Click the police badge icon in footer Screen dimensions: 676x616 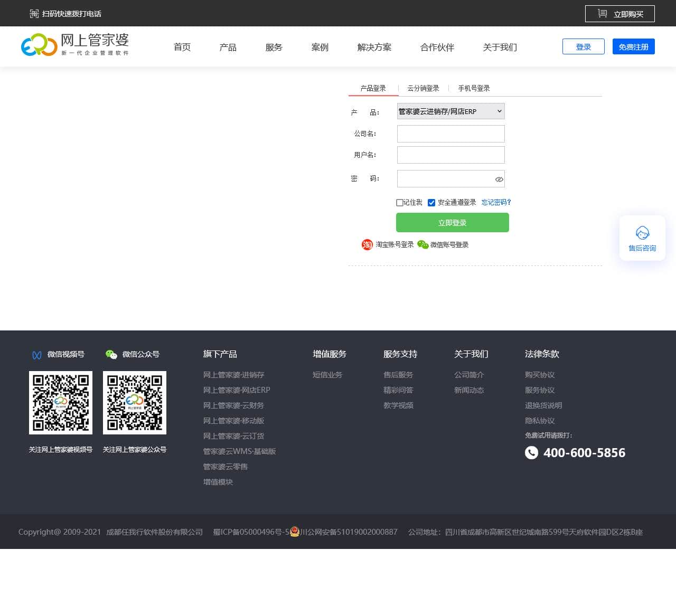click(x=295, y=531)
